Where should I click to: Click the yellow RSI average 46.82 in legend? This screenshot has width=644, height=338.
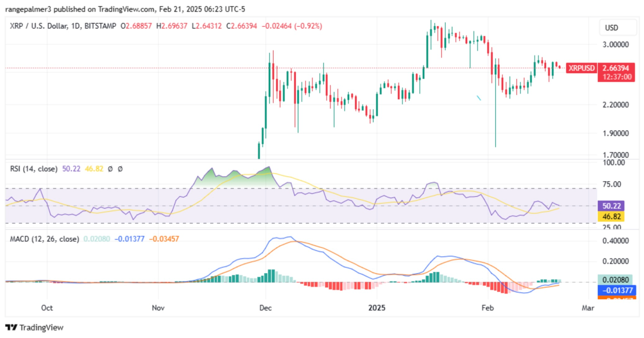click(x=94, y=169)
